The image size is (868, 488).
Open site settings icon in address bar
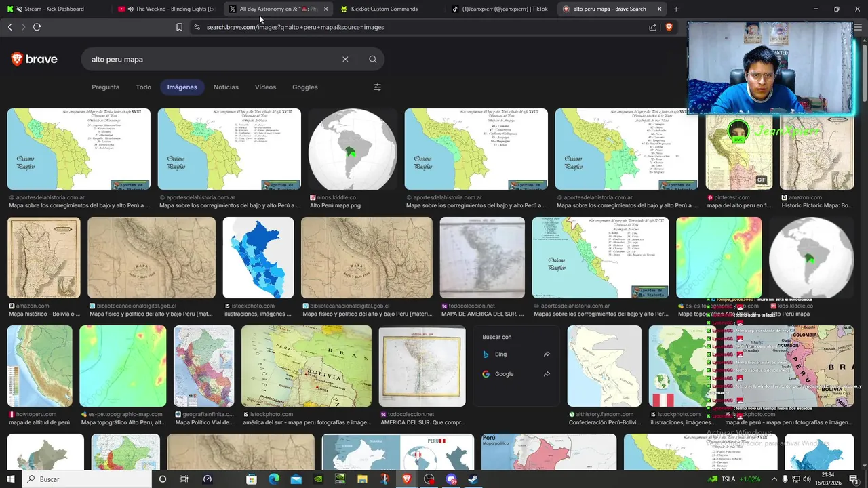(197, 27)
